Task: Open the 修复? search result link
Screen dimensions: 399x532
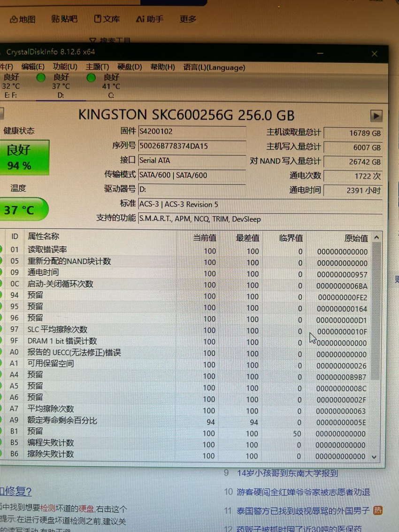Action: [15, 491]
